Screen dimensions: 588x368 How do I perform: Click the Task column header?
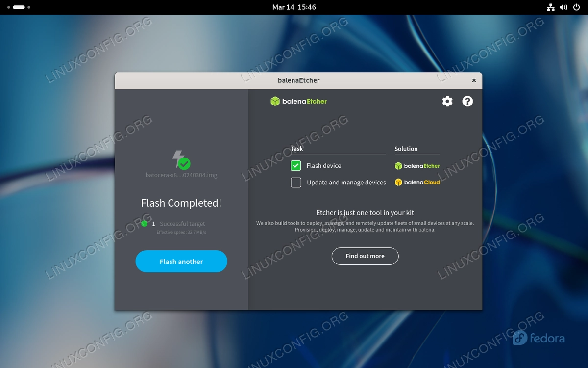[x=297, y=149]
